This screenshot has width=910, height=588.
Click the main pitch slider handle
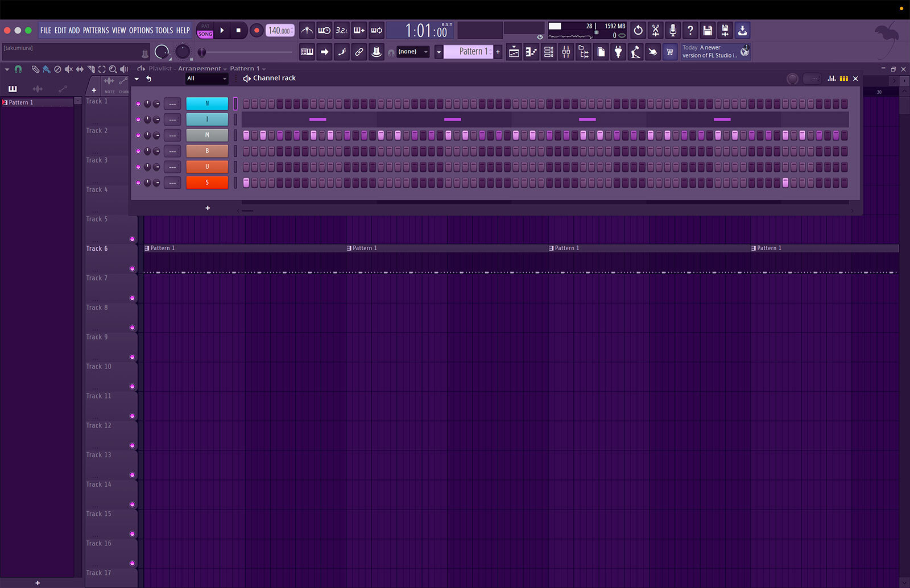(201, 52)
